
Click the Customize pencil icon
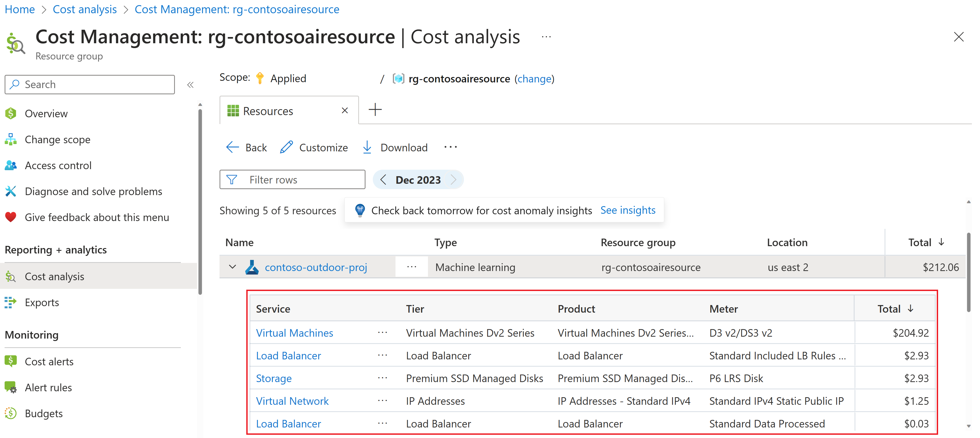[286, 147]
